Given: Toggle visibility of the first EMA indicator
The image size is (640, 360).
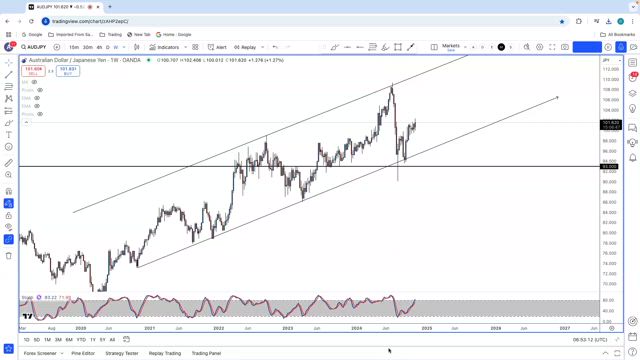Looking at the screenshot, I should tap(37, 98).
